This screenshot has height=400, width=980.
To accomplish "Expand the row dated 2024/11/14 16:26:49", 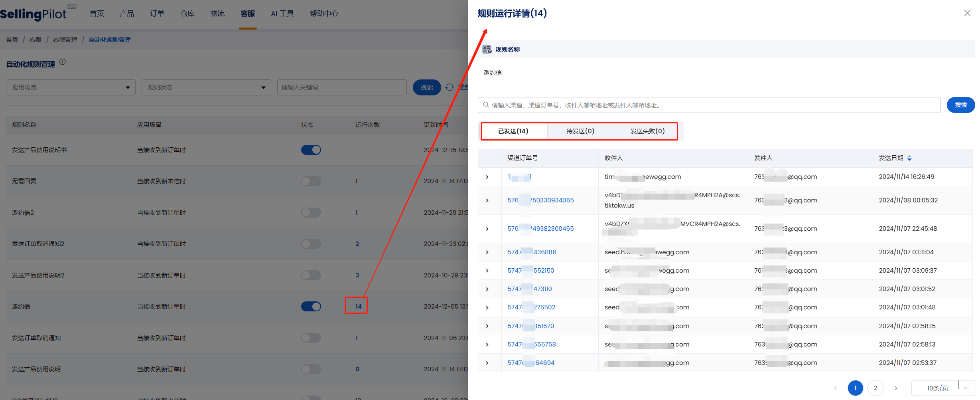I will [487, 177].
